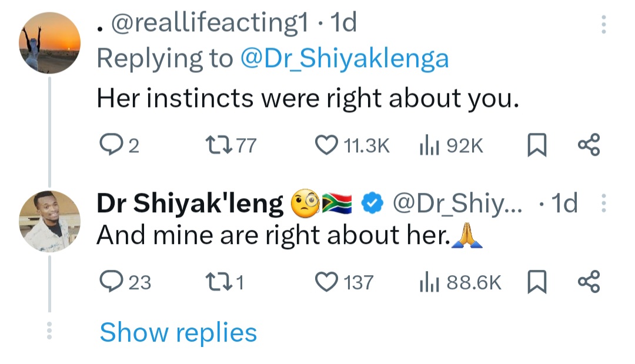
Task: Expand the Show replies thread
Action: click(178, 332)
